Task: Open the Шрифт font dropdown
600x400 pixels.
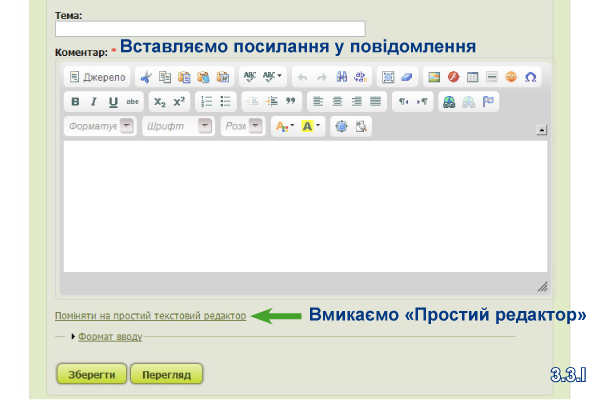Action: [x=178, y=126]
